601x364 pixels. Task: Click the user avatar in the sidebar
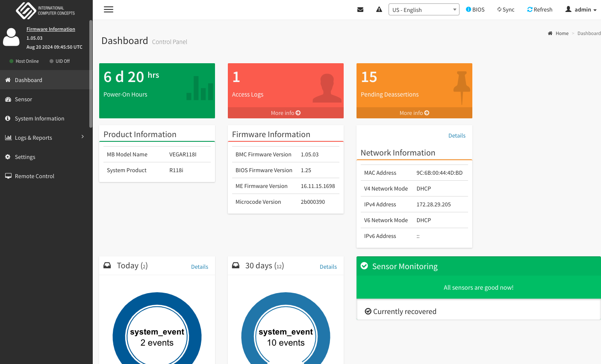[x=11, y=38]
